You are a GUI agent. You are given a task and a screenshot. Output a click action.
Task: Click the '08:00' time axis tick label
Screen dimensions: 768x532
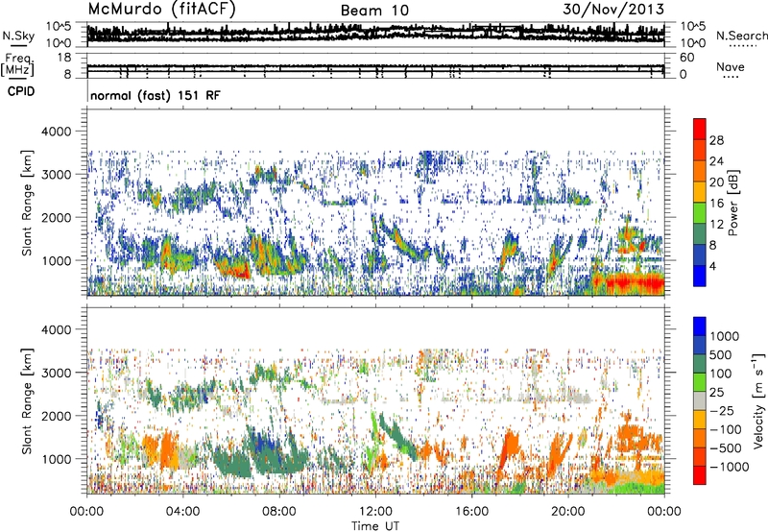tap(279, 512)
